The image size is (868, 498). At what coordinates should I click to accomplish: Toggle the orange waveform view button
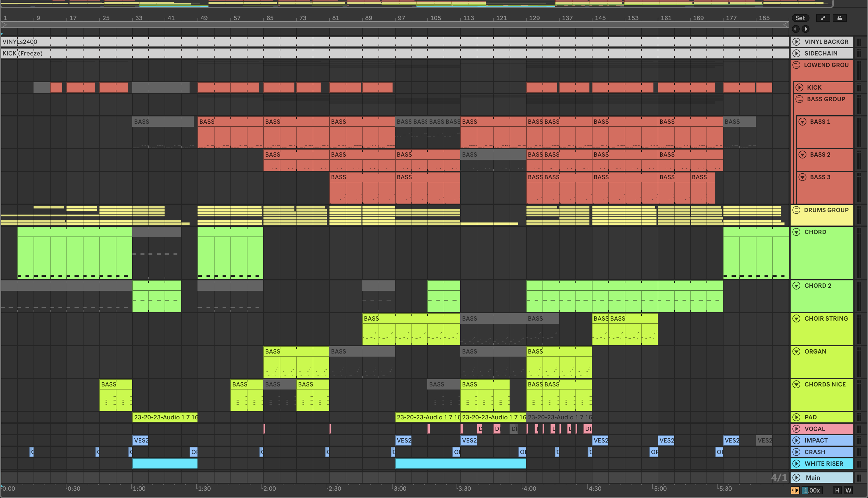tap(795, 490)
